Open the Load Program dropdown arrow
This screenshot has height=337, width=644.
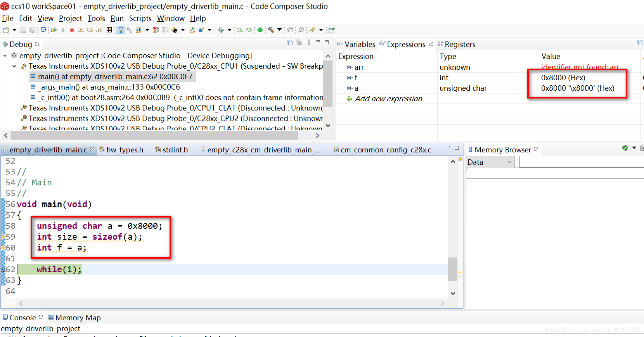pos(147,30)
